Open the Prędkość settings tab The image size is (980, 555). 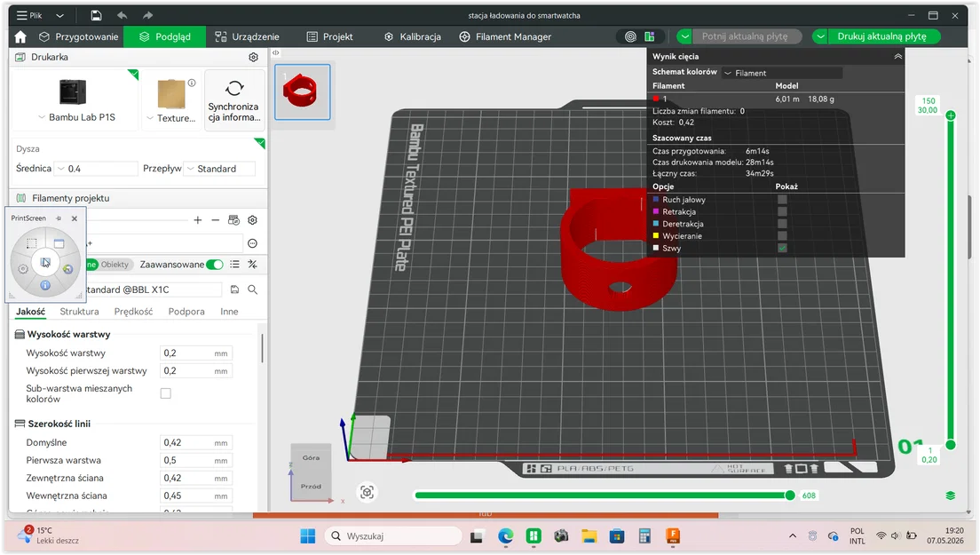coord(133,312)
